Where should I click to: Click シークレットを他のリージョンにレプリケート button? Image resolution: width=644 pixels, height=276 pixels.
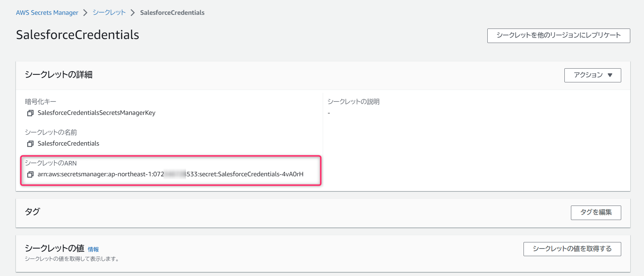point(559,35)
